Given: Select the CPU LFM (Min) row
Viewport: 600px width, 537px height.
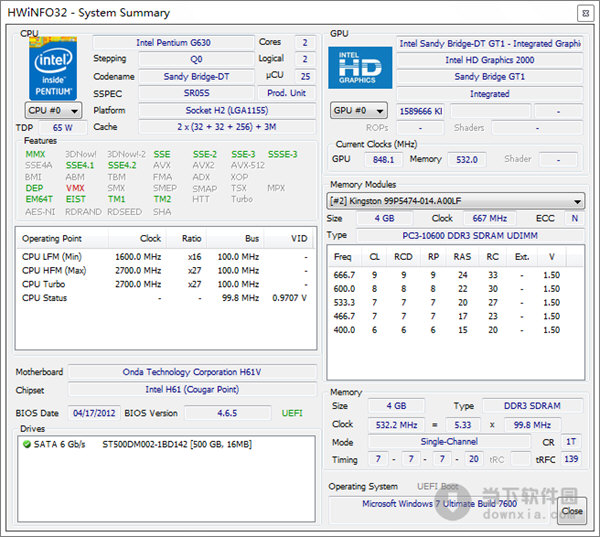Looking at the screenshot, I should pyautogui.click(x=165, y=257).
